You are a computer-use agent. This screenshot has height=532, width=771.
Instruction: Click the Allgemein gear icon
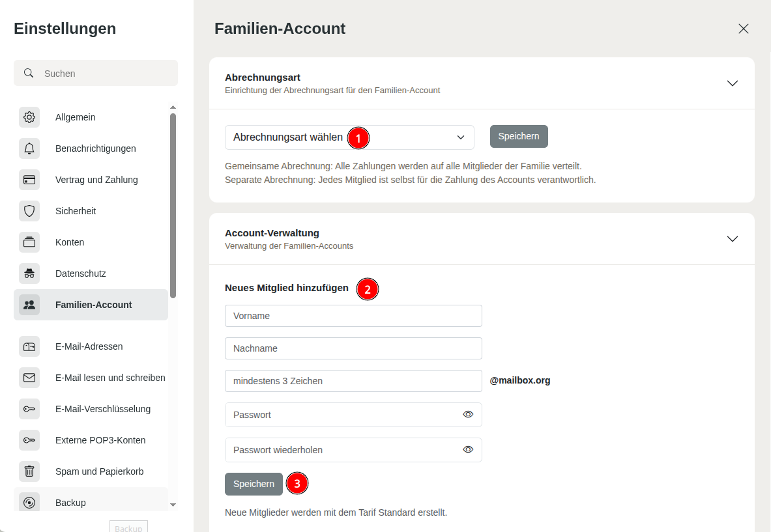pyautogui.click(x=29, y=117)
